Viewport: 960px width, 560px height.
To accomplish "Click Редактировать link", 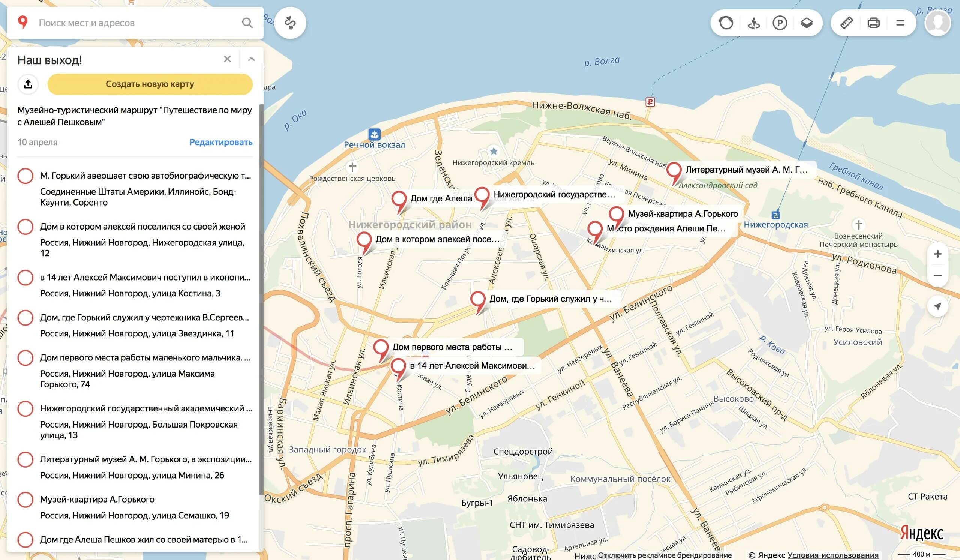I will (221, 142).
